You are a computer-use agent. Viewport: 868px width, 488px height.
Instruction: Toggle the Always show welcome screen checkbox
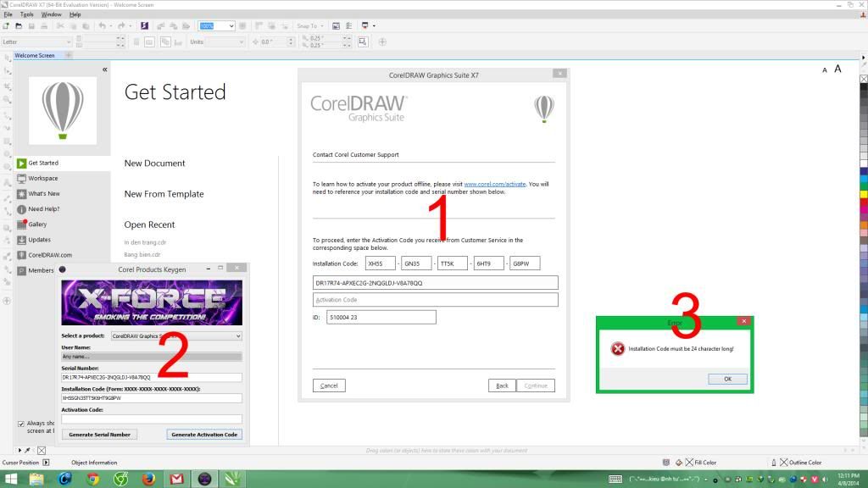(21, 424)
